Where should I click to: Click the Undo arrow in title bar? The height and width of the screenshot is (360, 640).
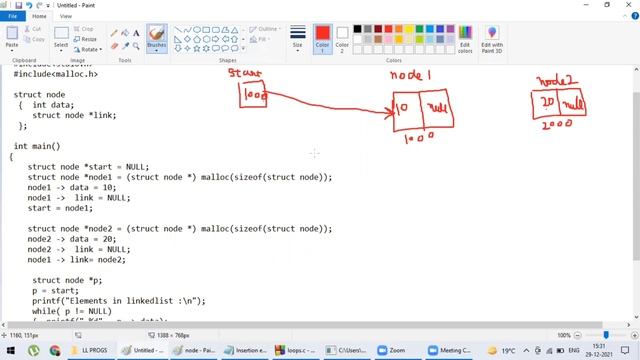click(29, 5)
